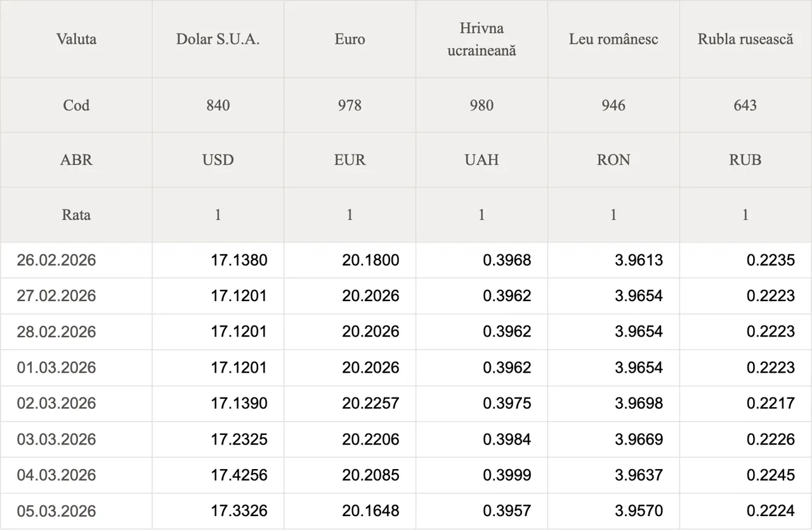Click the RUB abbreviation cell
Screen dimensions: 812x530
(x=745, y=160)
